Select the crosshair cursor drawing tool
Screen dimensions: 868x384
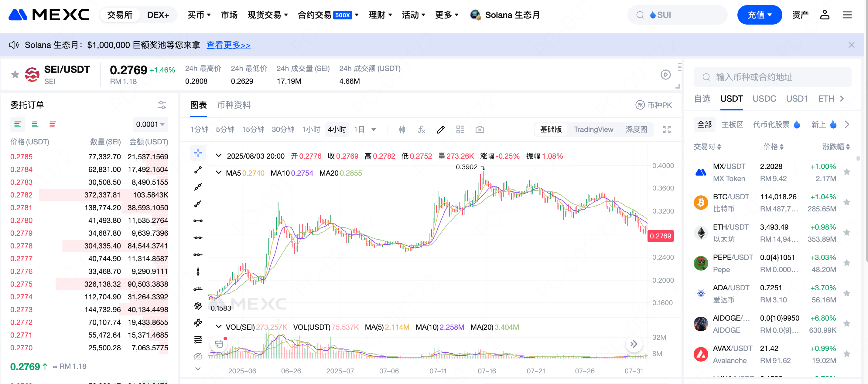point(198,153)
